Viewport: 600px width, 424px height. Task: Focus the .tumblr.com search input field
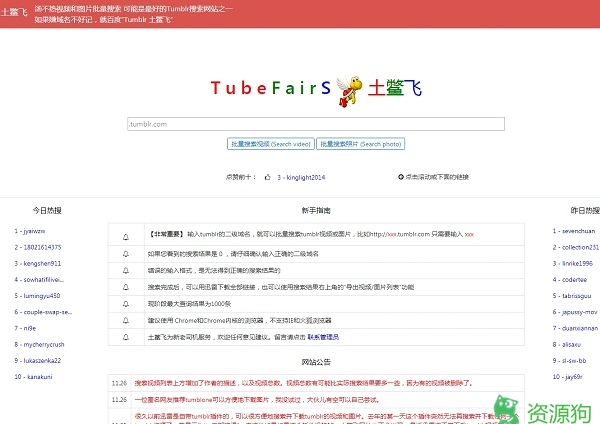click(316, 124)
